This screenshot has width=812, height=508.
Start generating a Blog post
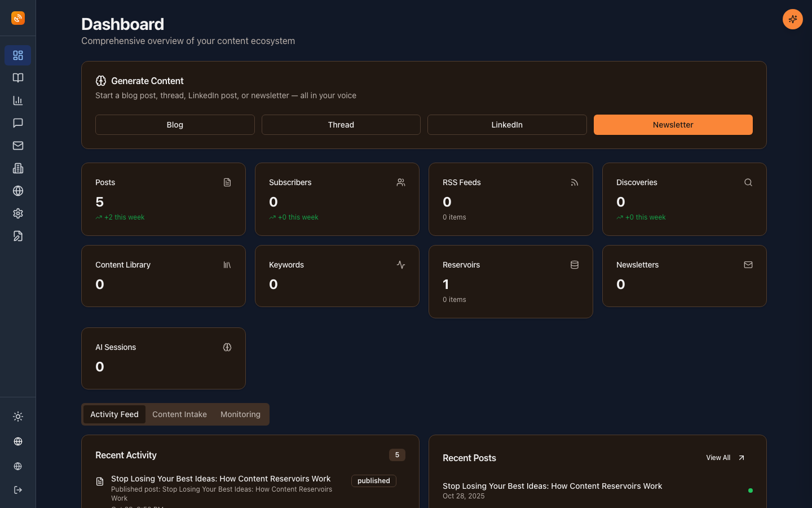175,125
